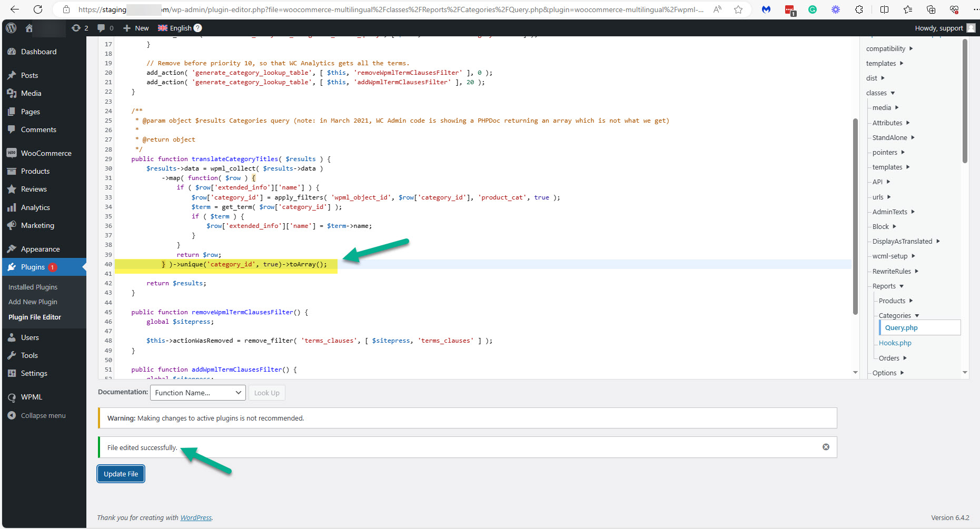Click the WordPress logo in admin bar
This screenshot has width=980, height=529.
[x=11, y=28]
